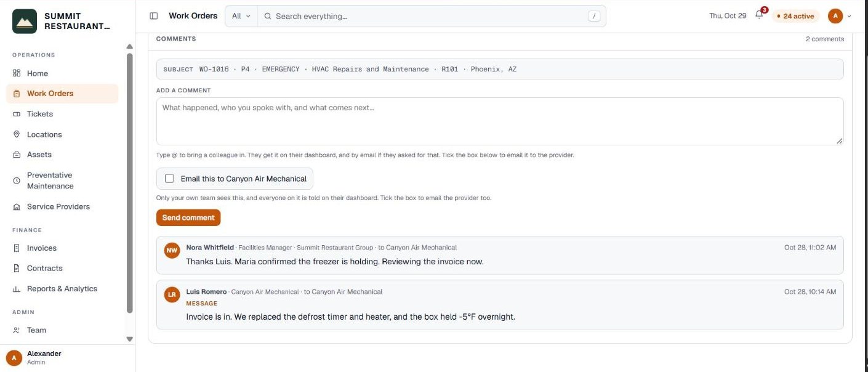The width and height of the screenshot is (868, 372).
Task: Click Nora Whitfield's NW avatar
Action: (172, 251)
